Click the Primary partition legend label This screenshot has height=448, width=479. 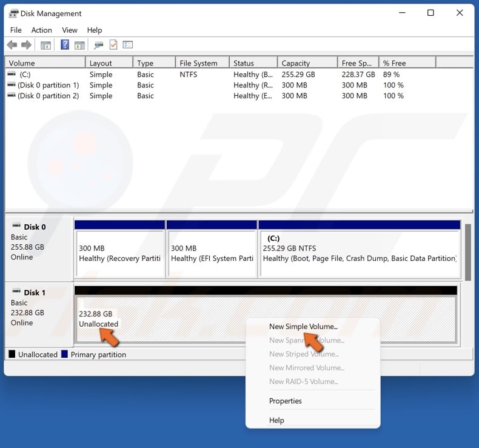(x=98, y=355)
